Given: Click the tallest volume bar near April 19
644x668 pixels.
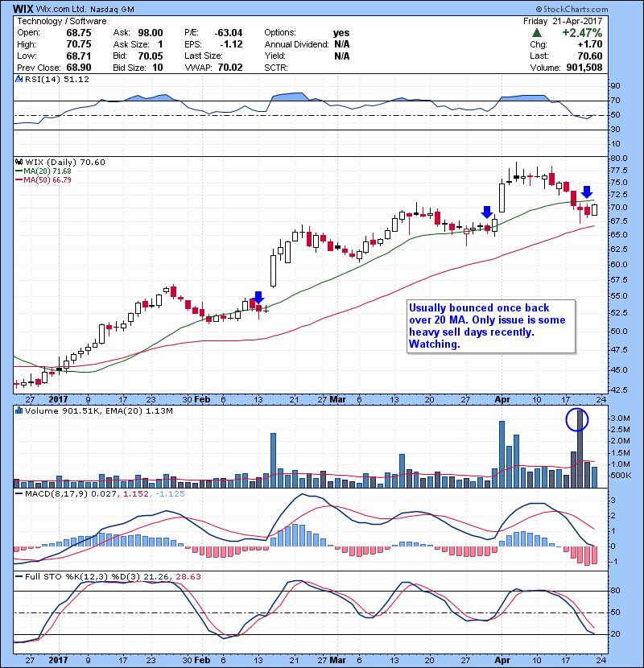Looking at the screenshot, I should click(x=580, y=448).
